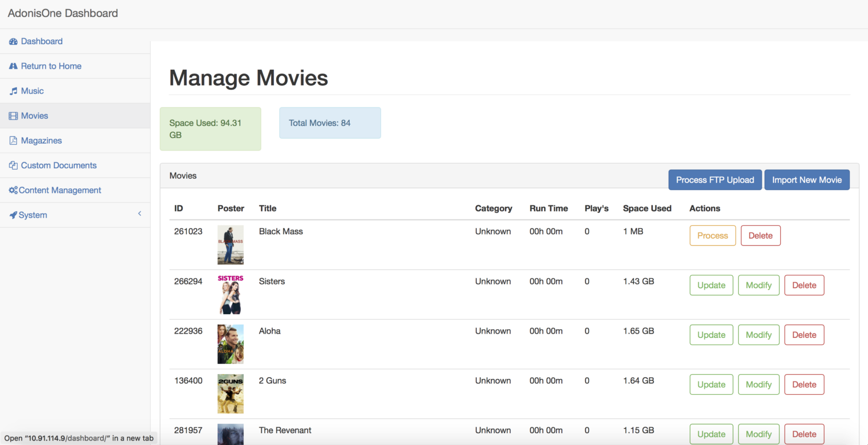The width and height of the screenshot is (868, 445).
Task: Click the Manage Movies page heading
Action: point(249,78)
